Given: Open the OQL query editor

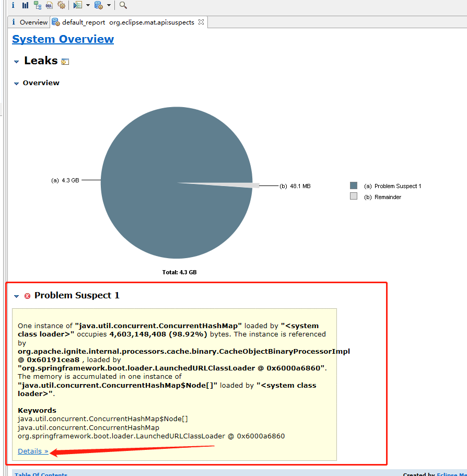Looking at the screenshot, I should [49, 5].
